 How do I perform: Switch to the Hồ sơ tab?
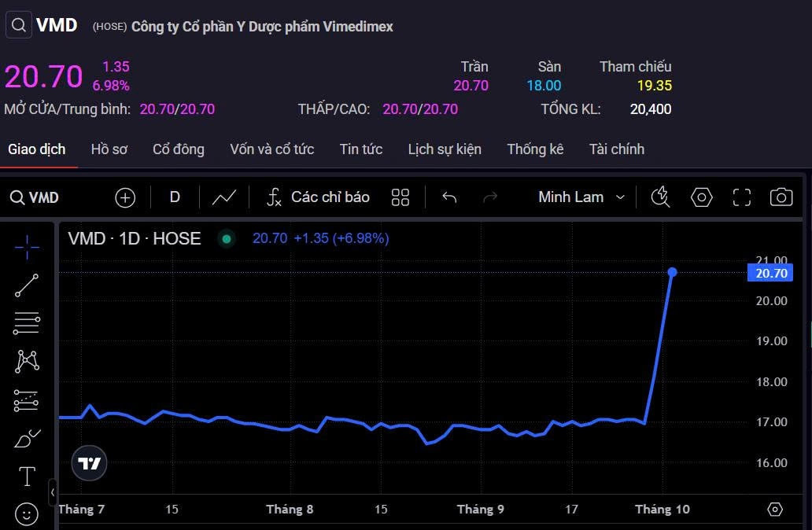[109, 149]
